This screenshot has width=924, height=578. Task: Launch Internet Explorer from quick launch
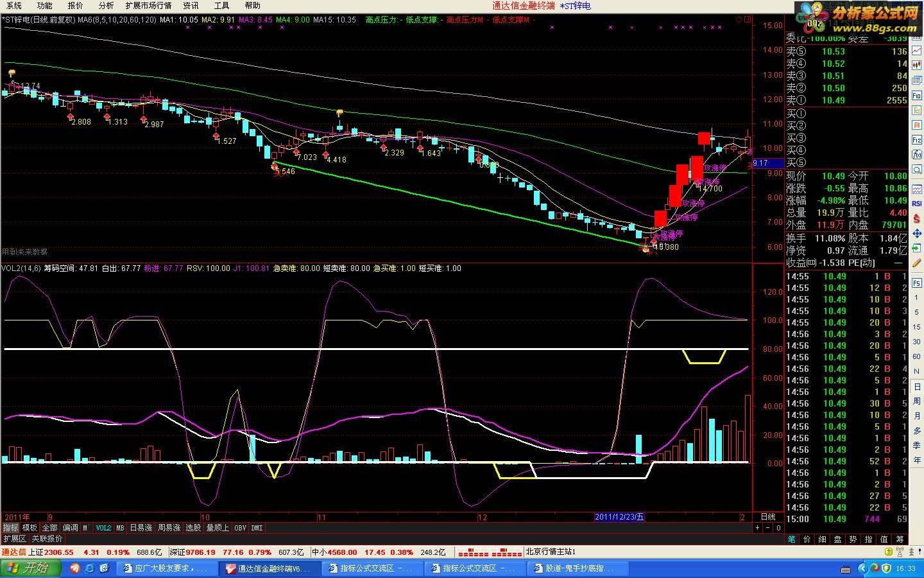point(89,568)
